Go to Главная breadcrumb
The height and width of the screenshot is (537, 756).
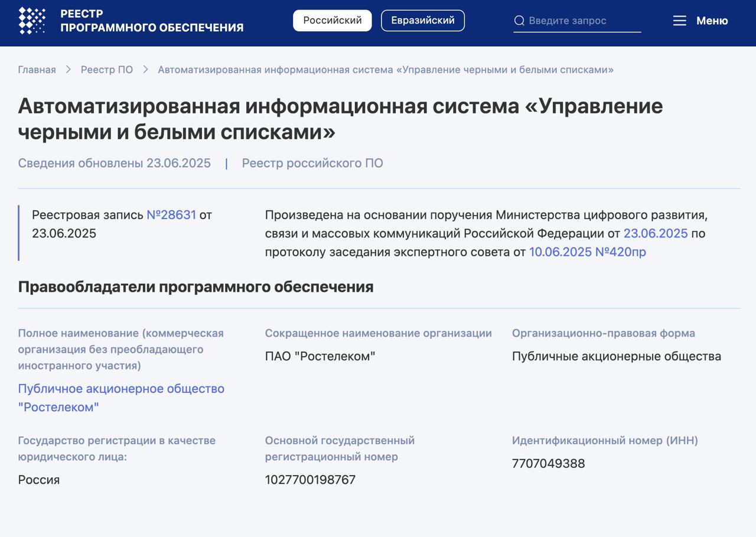tap(37, 70)
